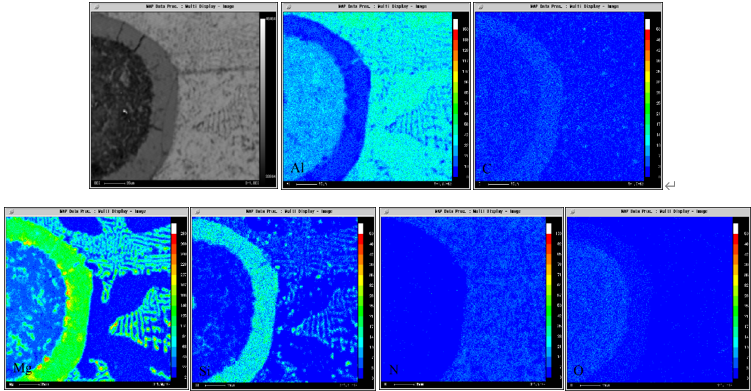Image resolution: width=751 pixels, height=391 pixels.
Task: Open window menu icon of O map window
Action: click(x=572, y=211)
